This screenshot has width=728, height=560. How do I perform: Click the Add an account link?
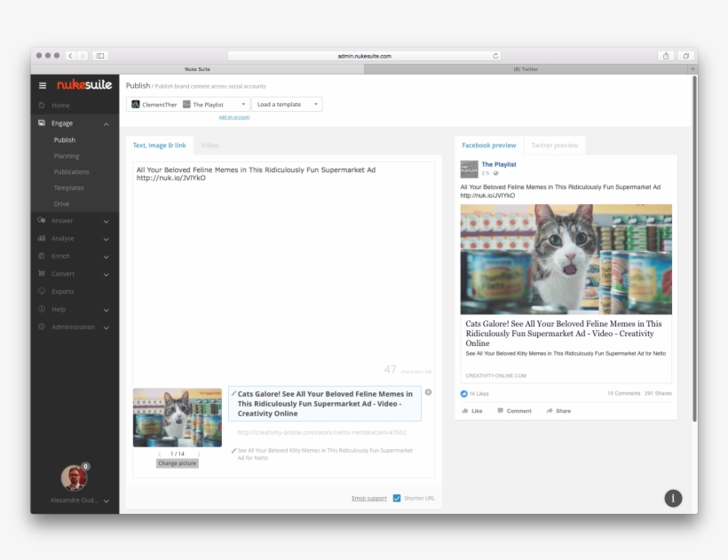pyautogui.click(x=234, y=117)
